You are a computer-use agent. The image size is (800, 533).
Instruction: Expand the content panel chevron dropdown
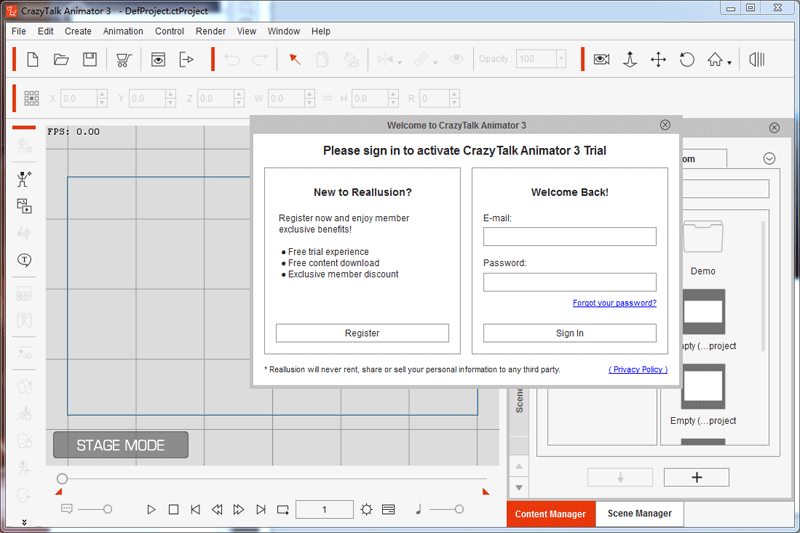coord(769,159)
